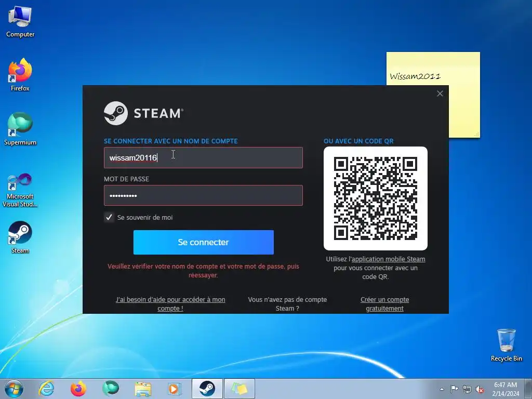This screenshot has height=399, width=532.
Task: Click the MOT DE PASSE label
Action: tap(127, 179)
